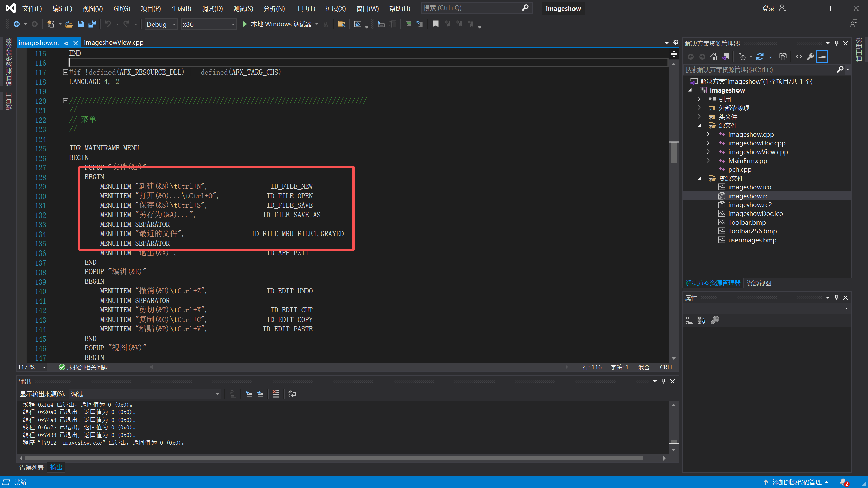Click the Open File folder icon
868x488 pixels.
pos(69,24)
